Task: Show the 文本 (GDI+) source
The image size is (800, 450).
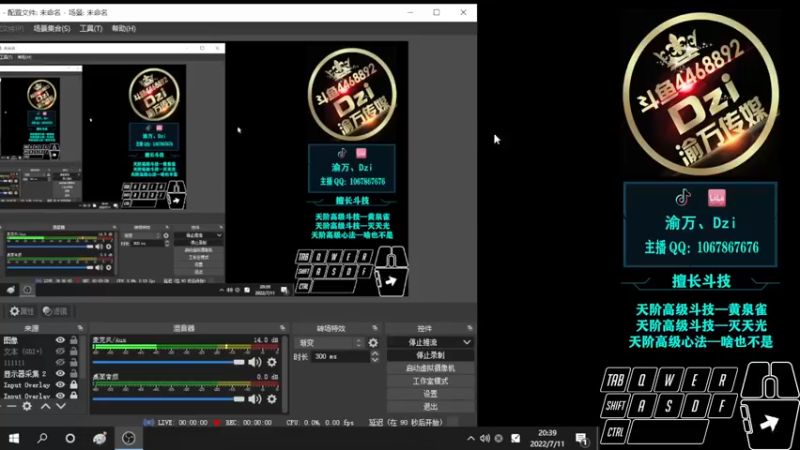Action: pos(60,352)
